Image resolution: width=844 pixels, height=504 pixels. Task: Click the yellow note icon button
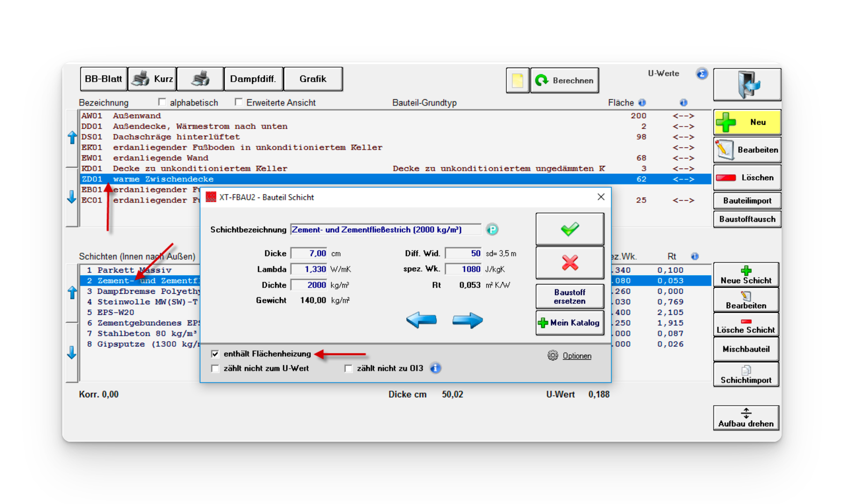click(x=517, y=80)
